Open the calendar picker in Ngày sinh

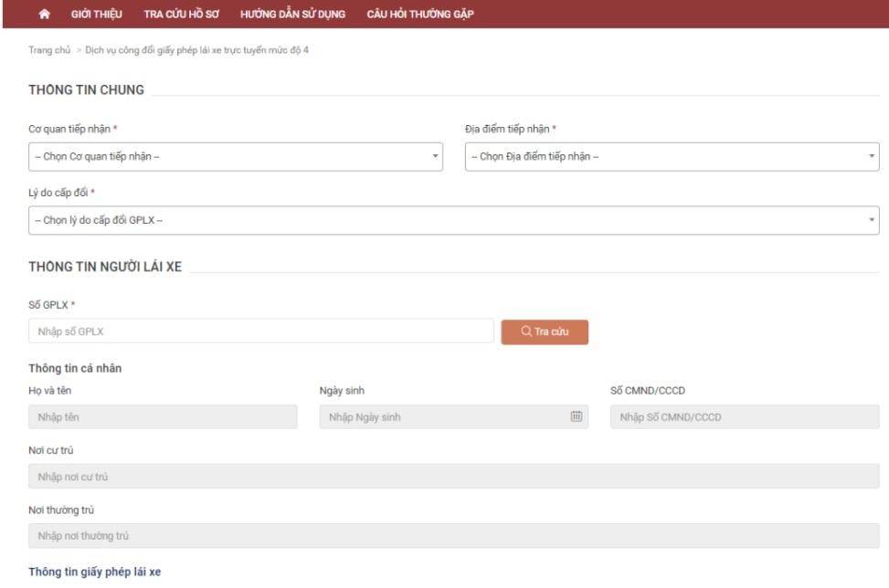point(576,416)
